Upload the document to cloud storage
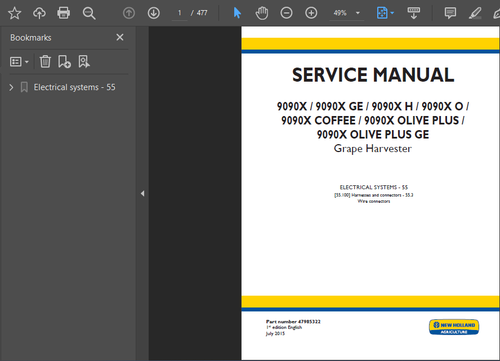Image resolution: width=500 pixels, height=361 pixels. 39,13
